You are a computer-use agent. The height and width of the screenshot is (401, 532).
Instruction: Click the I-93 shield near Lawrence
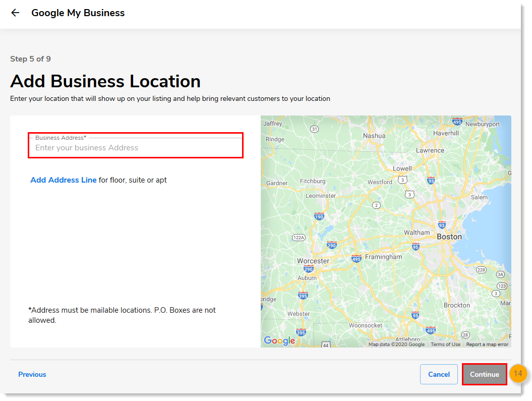tap(431, 181)
